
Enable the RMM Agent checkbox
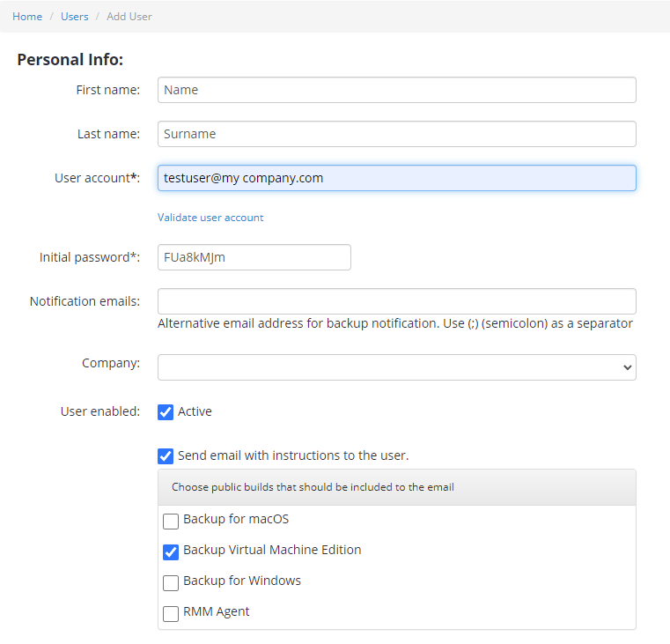[171, 614]
